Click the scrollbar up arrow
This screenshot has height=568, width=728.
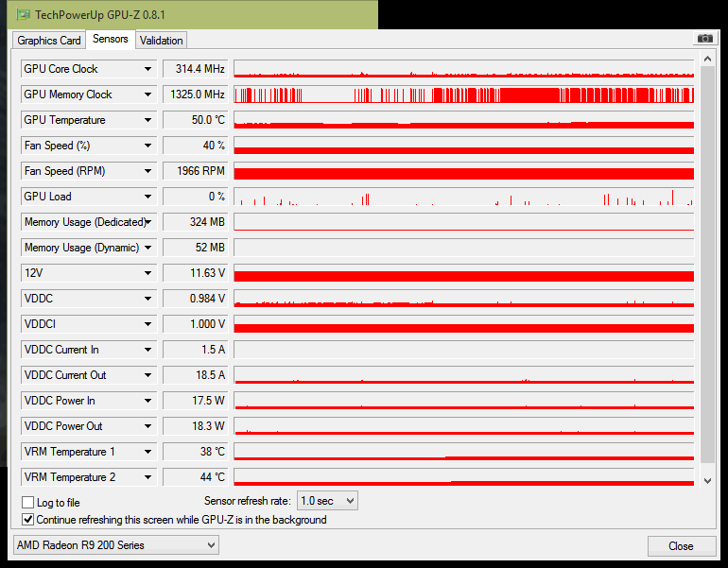pyautogui.click(x=707, y=59)
